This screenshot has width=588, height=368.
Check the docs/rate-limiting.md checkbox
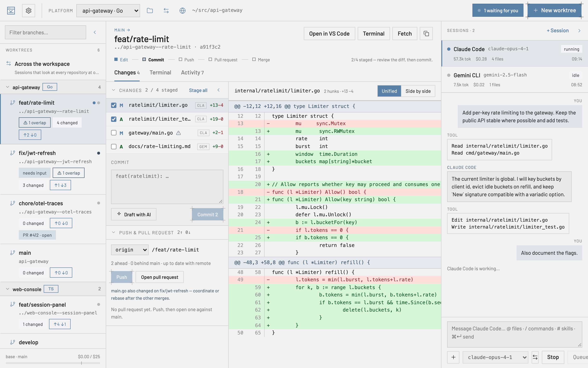coord(114,147)
